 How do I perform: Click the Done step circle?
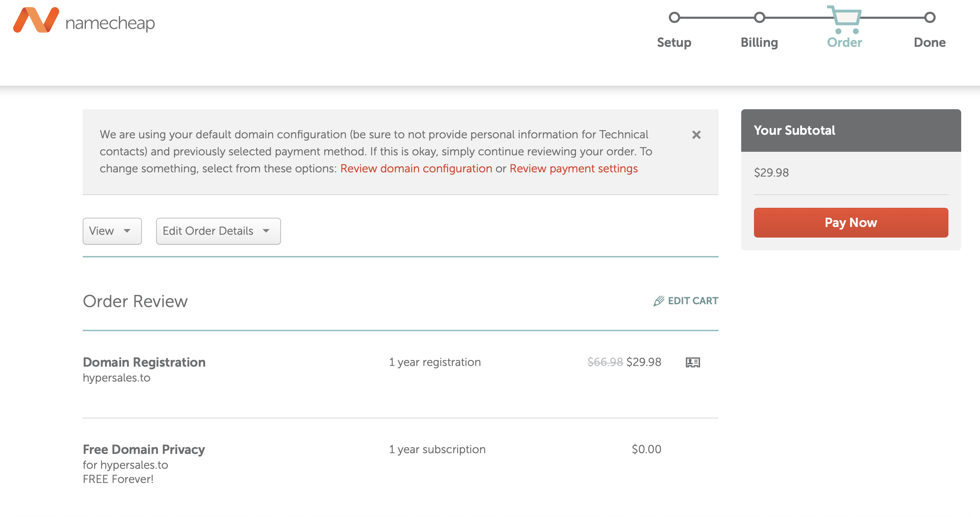930,17
